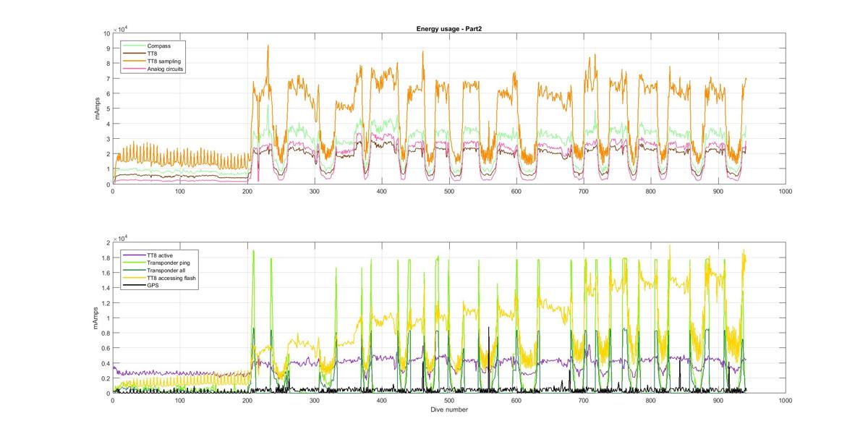Click the "mAmps" y-axis label of the bottom plot
The image size is (868, 442).
[x=97, y=318]
